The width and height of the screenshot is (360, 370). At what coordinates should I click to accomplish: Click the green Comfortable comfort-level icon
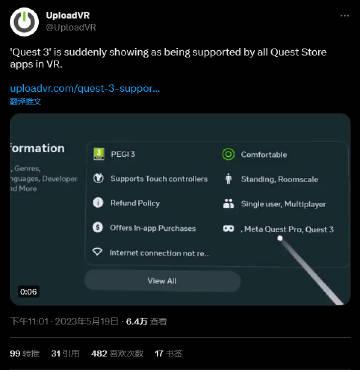(228, 154)
